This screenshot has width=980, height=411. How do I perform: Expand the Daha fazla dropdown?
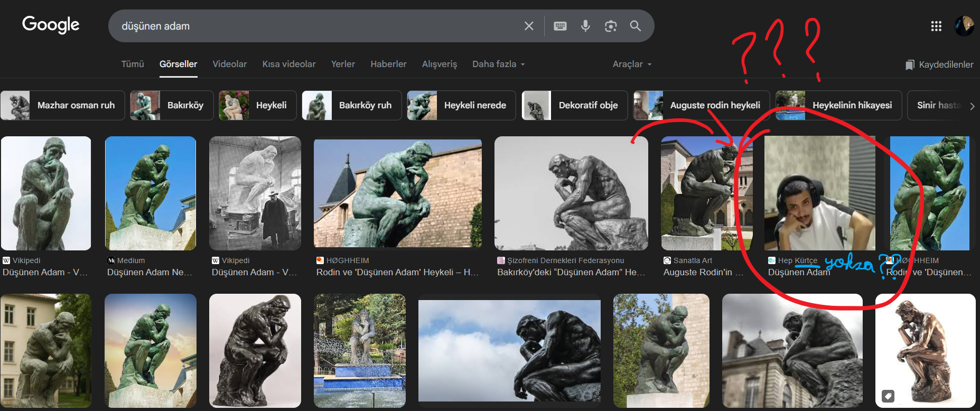[499, 64]
